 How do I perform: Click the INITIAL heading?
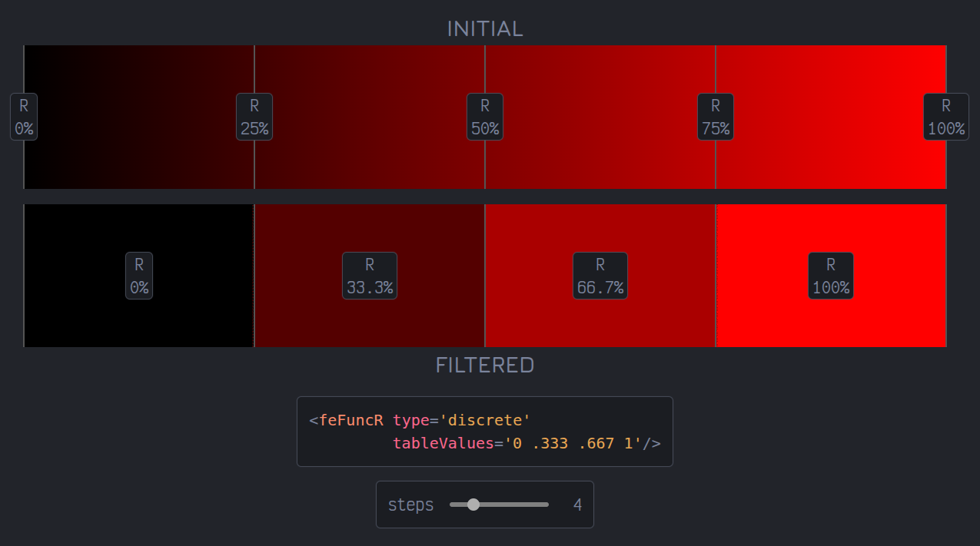pos(485,29)
